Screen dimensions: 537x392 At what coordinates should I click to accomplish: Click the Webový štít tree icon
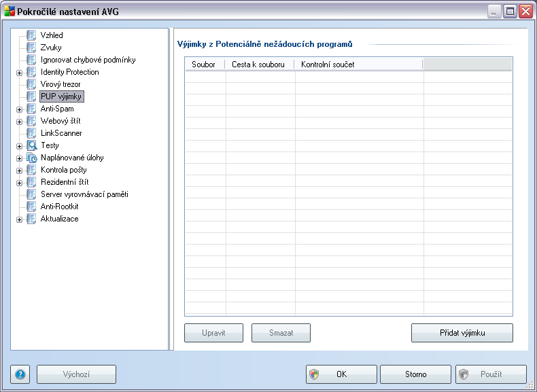pyautogui.click(x=31, y=121)
